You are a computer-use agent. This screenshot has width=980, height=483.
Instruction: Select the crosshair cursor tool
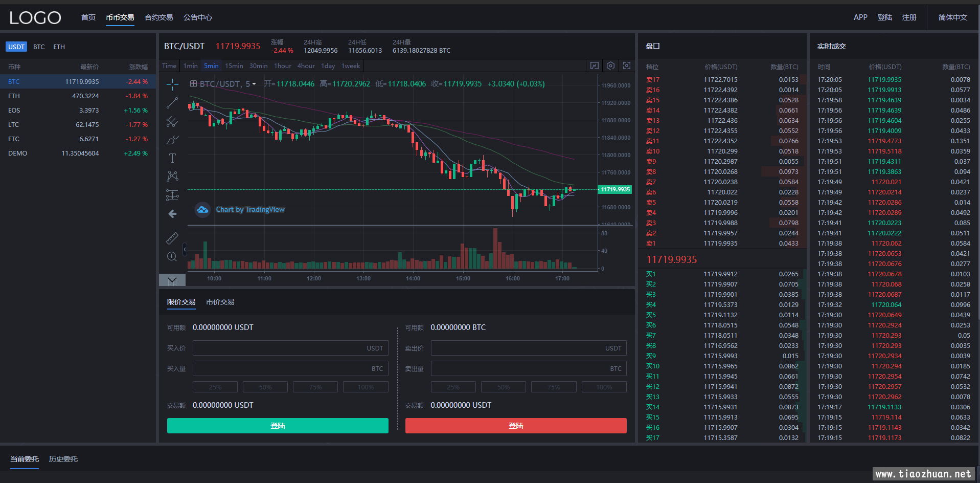(172, 84)
